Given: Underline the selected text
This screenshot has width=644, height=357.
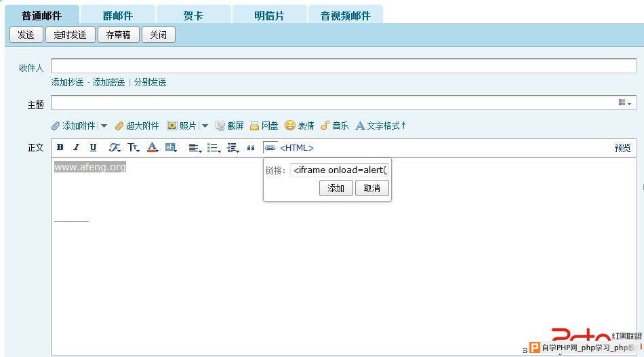Looking at the screenshot, I should click(x=93, y=147).
